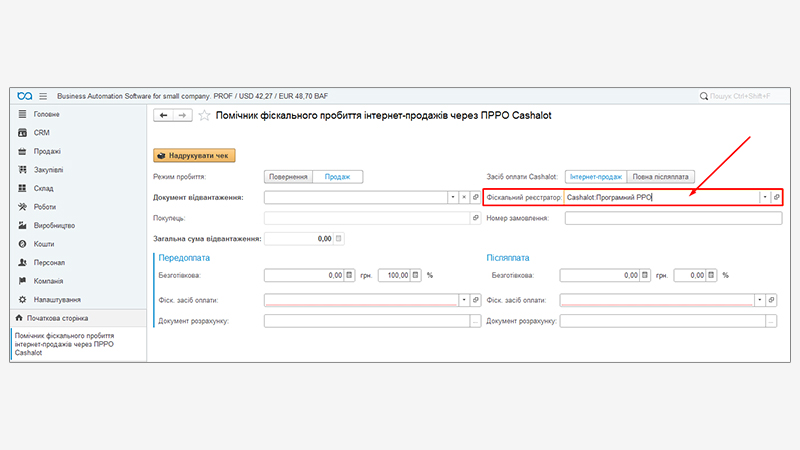This screenshot has width=800, height=450.
Task: Click into Номер замовлення input field
Action: click(x=672, y=219)
